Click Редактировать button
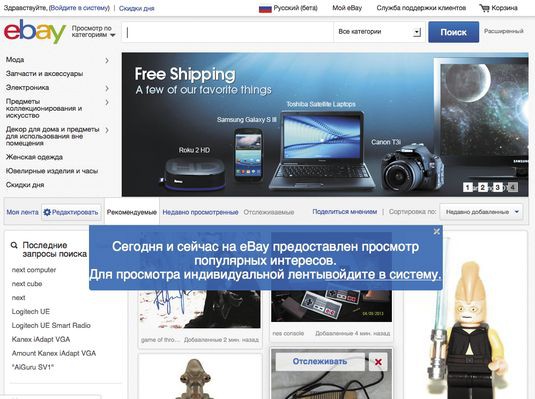 click(71, 212)
